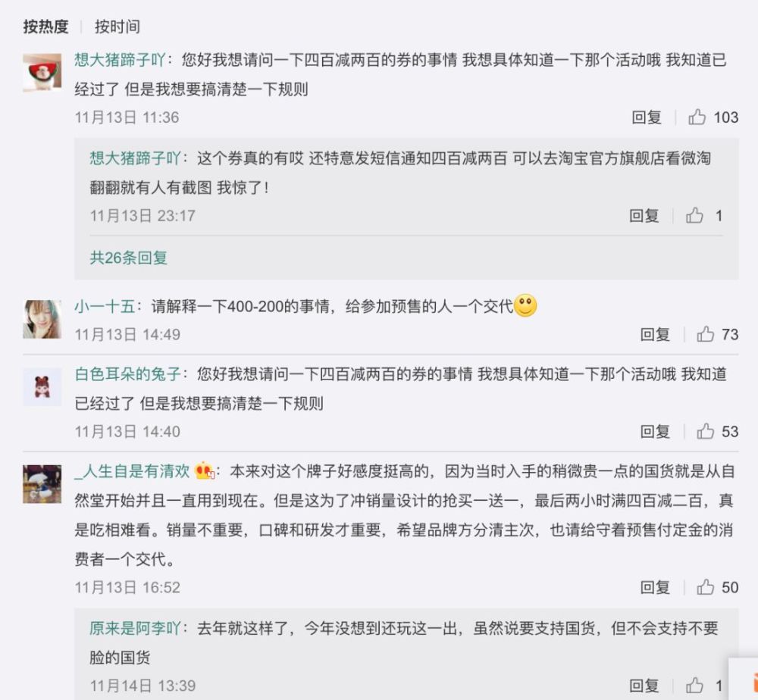Like the 23:17 reply by 想大猪蹄子吖
The image size is (758, 700).
pyautogui.click(x=694, y=215)
